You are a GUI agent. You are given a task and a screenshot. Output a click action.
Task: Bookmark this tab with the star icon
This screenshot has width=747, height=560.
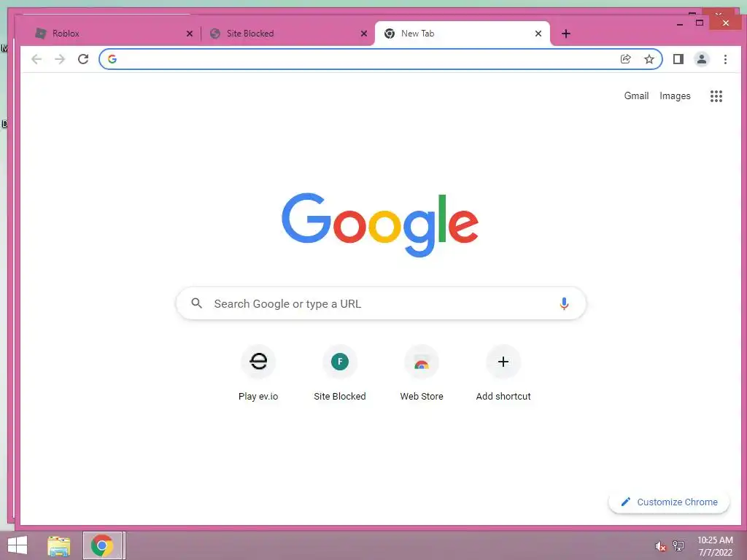(x=649, y=59)
